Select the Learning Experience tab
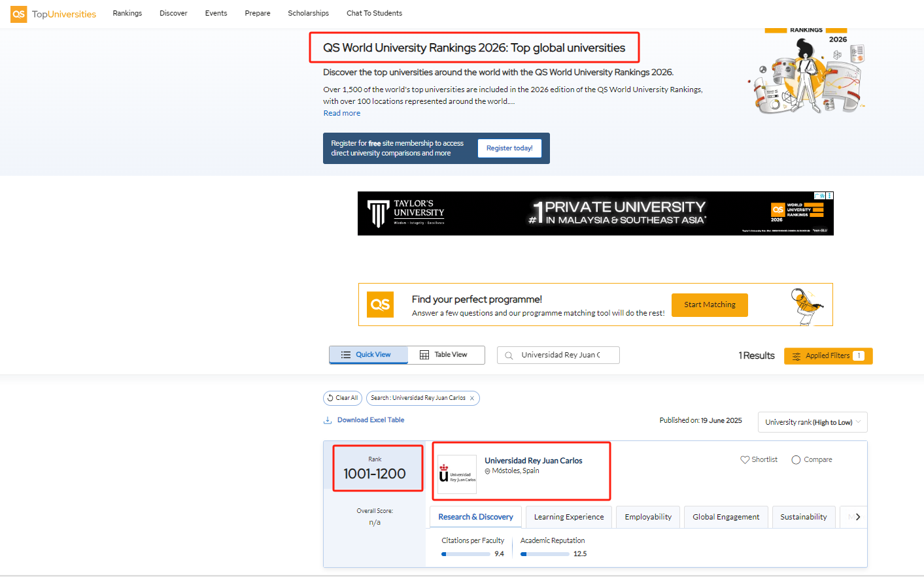Viewport: 924px width, 577px height. [569, 517]
